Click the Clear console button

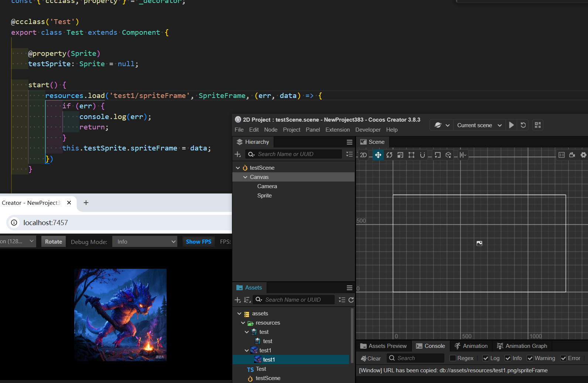coord(371,358)
